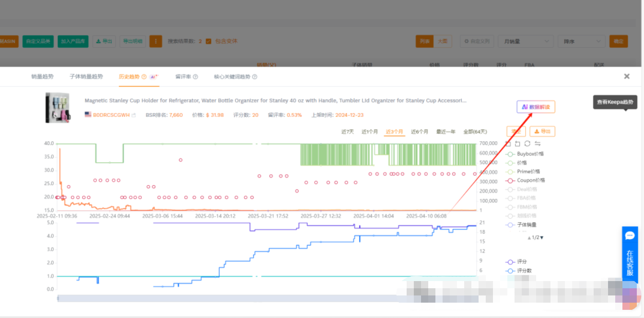Close the trend popup panel
The height and width of the screenshot is (318, 644).
coord(627,76)
